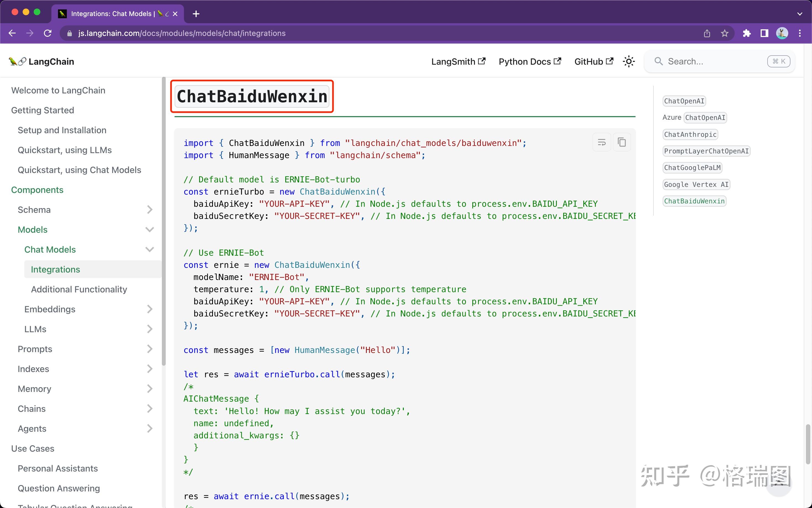Expand the Embeddings section chevron
This screenshot has width=812, height=508.
(150, 309)
